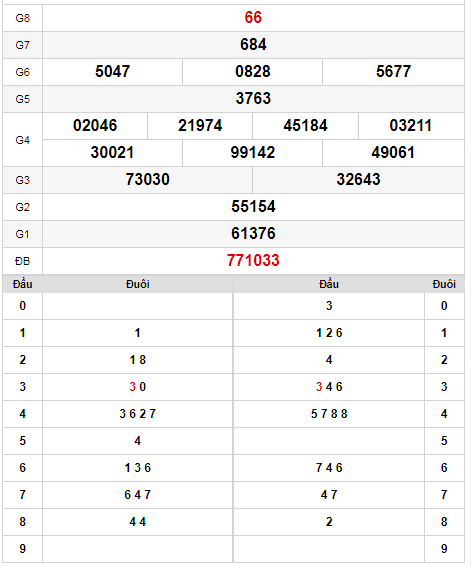
Task: Click G4 number 45184
Action: point(305,125)
